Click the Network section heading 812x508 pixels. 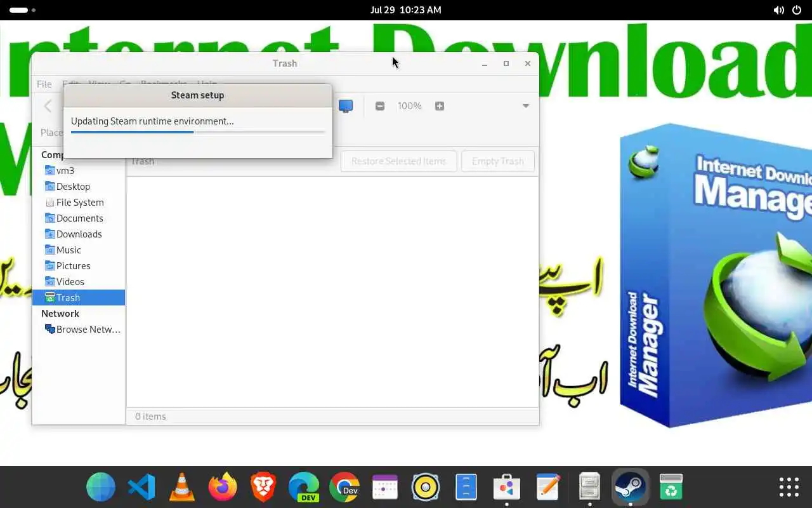(x=60, y=313)
